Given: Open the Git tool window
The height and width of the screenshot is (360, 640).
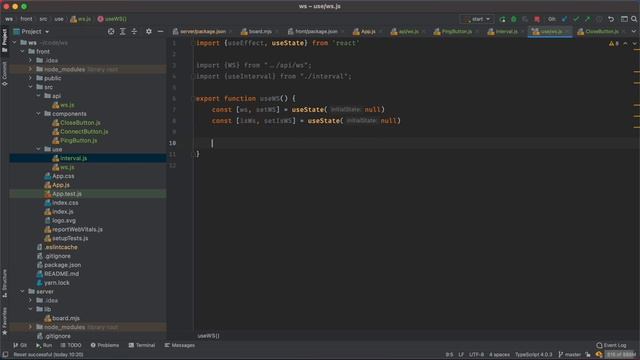Looking at the screenshot, I should coord(20,345).
